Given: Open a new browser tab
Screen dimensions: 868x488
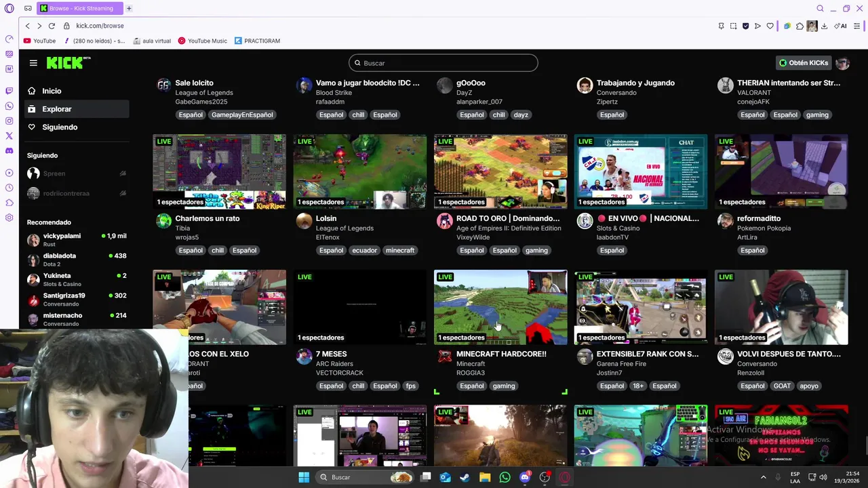Looking at the screenshot, I should pyautogui.click(x=129, y=8).
